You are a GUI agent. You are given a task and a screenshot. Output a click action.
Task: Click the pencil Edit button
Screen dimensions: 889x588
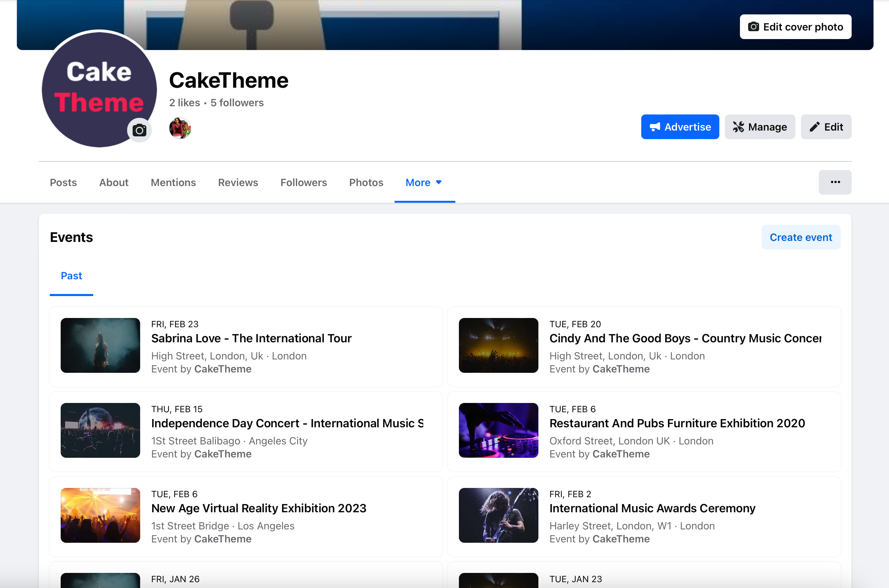826,127
